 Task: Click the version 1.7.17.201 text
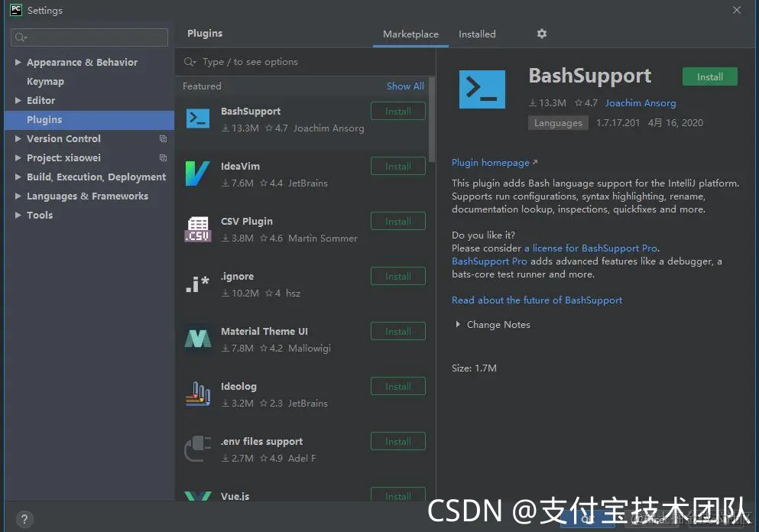[618, 123]
